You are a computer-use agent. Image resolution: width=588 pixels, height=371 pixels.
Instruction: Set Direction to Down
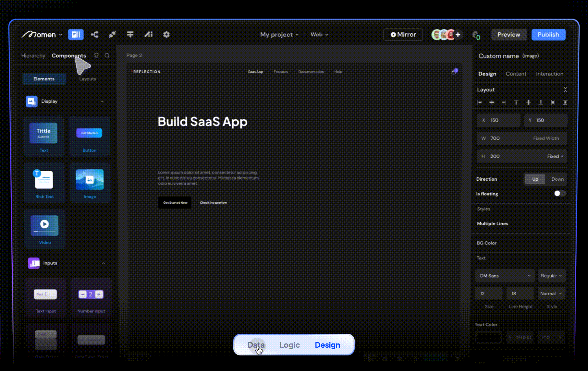[x=557, y=179]
